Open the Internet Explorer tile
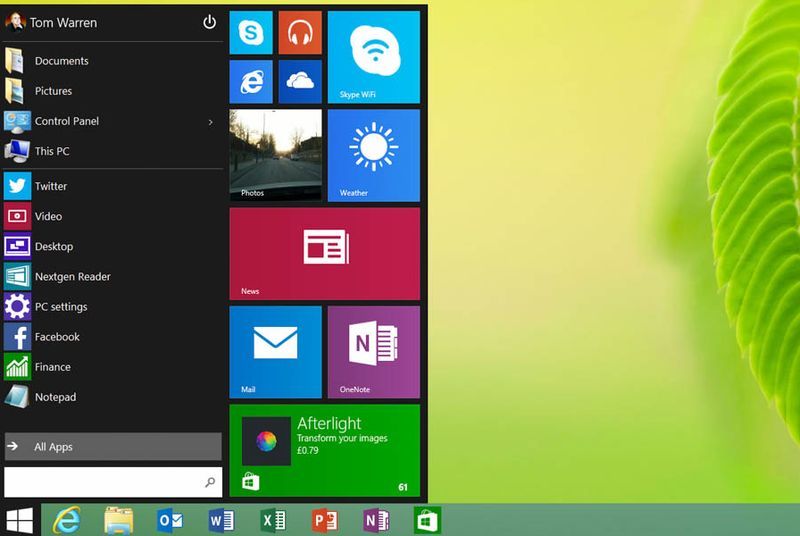This screenshot has width=800, height=536. [251, 81]
